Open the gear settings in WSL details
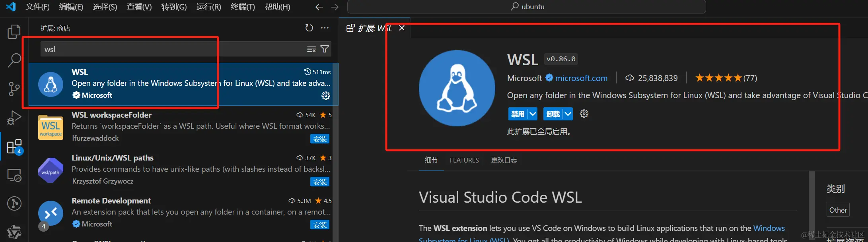Viewport: 868px width, 242px height. tap(584, 114)
